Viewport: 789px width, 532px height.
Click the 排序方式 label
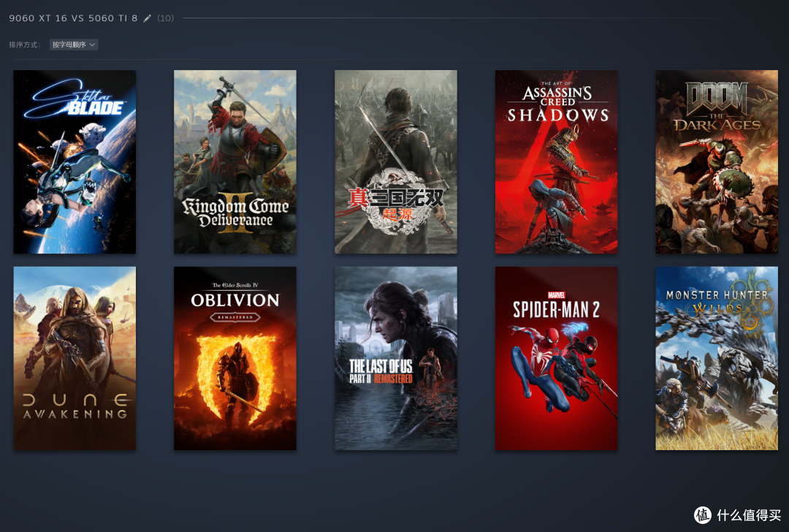tap(24, 45)
